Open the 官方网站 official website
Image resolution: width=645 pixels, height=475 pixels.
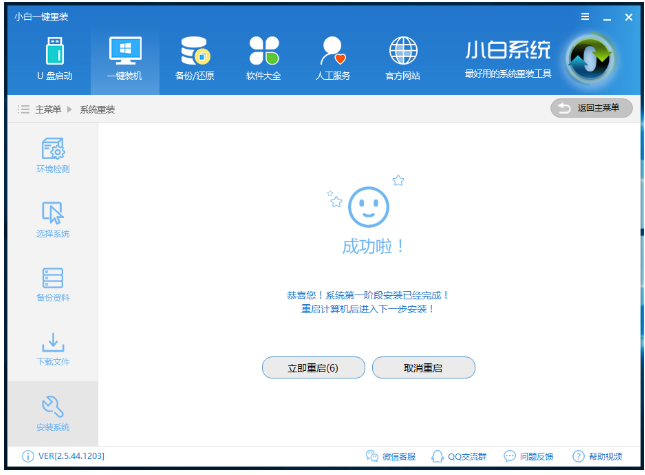402,58
